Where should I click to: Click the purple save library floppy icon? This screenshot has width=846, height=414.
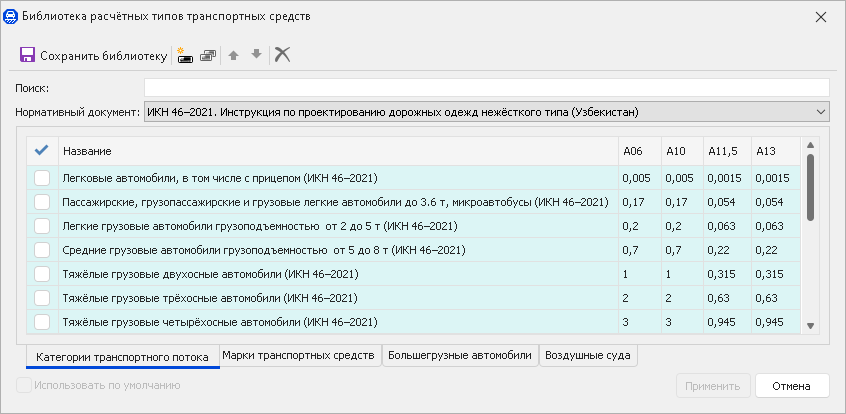27,55
